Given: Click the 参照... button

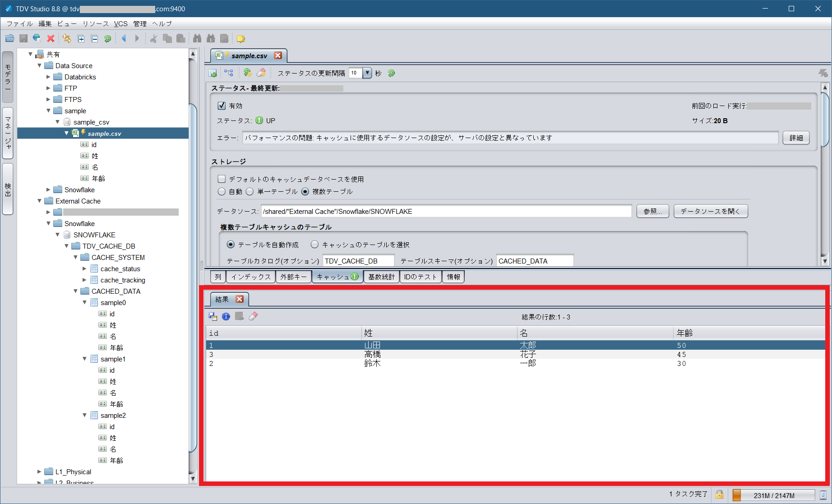Looking at the screenshot, I should (652, 211).
